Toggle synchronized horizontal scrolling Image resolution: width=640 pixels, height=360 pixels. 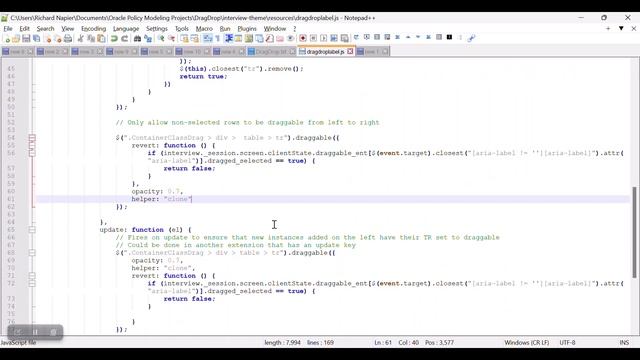(195, 38)
